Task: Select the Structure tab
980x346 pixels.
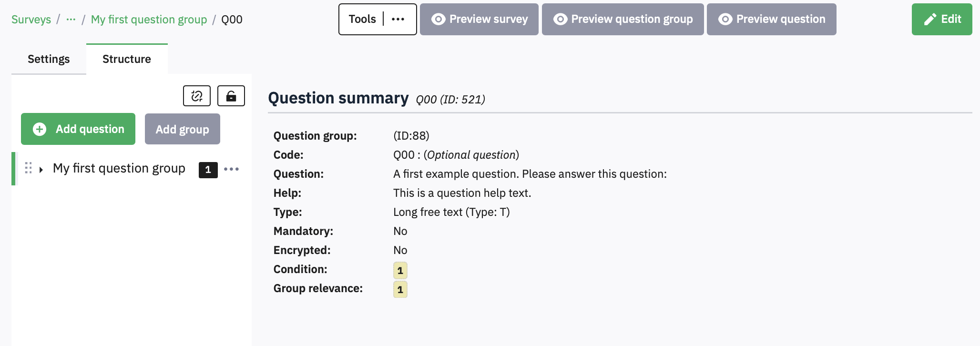Action: pos(127,59)
